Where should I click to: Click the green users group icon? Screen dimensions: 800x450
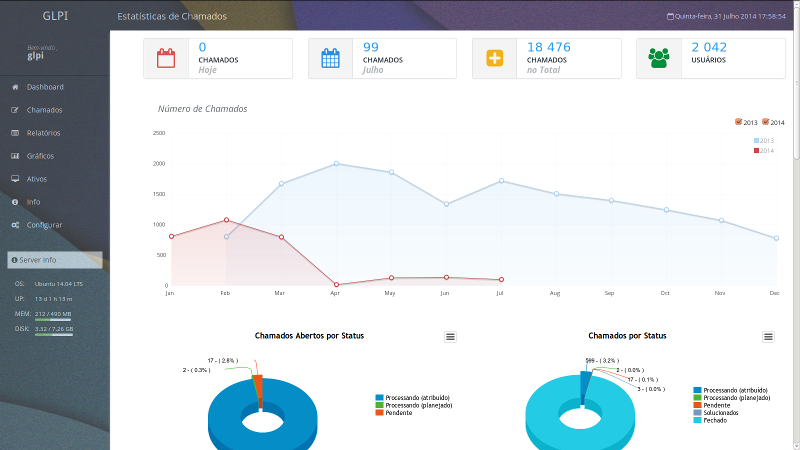(x=659, y=58)
